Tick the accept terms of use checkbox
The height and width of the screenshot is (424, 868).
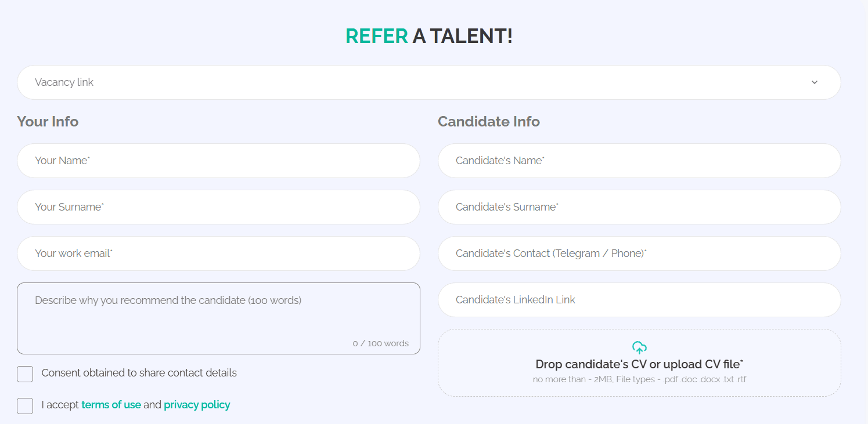point(25,406)
